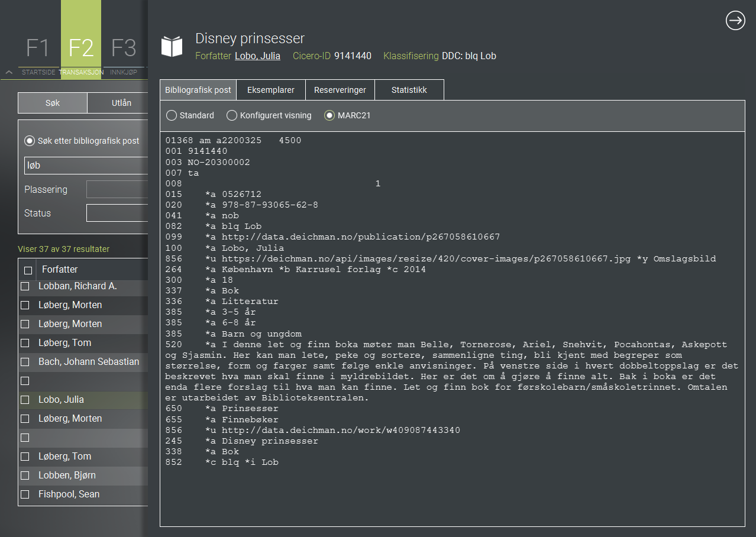Click the open book icon beside the title
The height and width of the screenshot is (537, 756).
coord(172,46)
